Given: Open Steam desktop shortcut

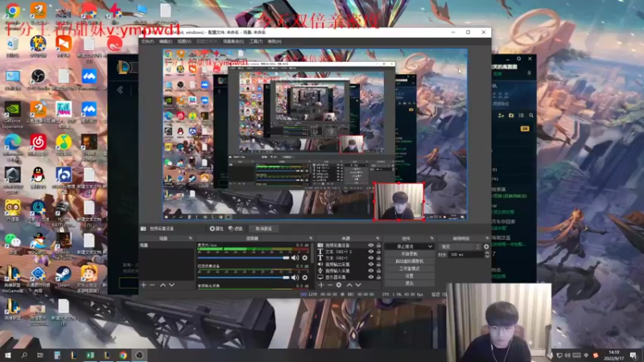Looking at the screenshot, I should (x=64, y=277).
